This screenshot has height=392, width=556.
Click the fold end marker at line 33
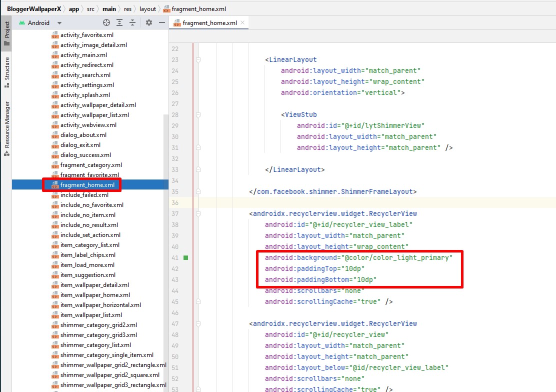pos(198,169)
